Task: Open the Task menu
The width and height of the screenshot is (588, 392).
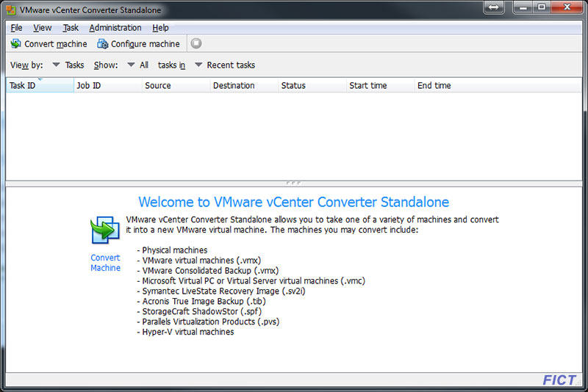Action: [x=71, y=28]
